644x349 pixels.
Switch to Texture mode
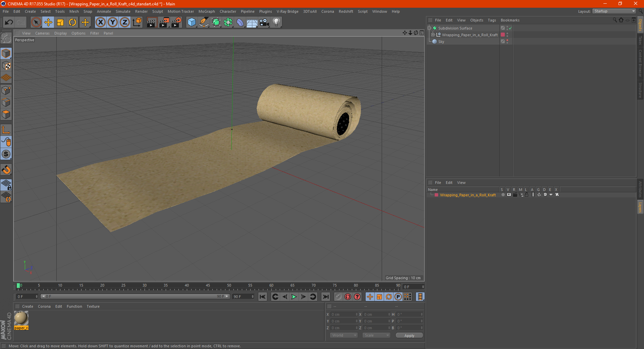coord(6,66)
